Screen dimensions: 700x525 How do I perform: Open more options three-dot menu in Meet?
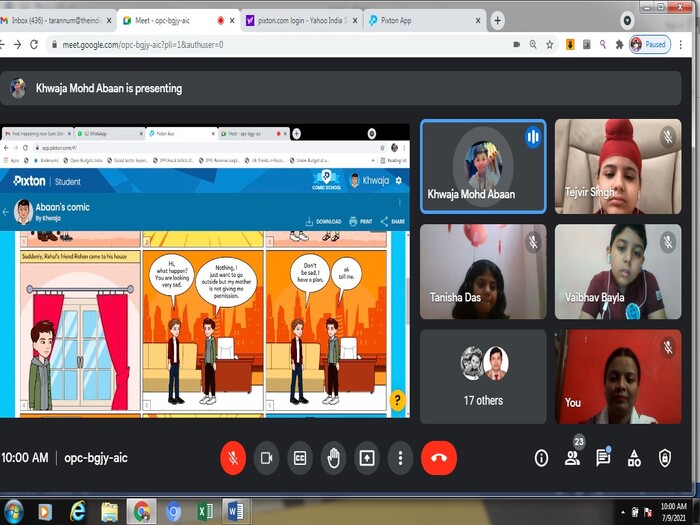coord(400,458)
